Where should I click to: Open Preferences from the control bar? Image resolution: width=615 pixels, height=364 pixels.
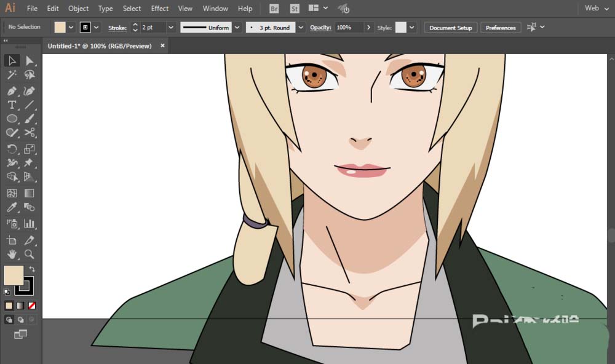[x=501, y=28]
